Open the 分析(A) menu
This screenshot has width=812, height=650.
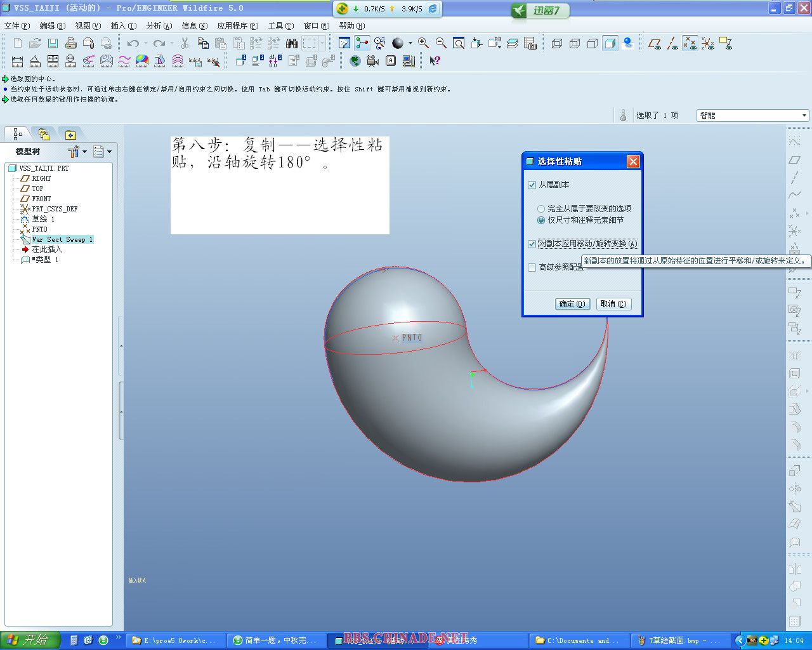pyautogui.click(x=159, y=26)
